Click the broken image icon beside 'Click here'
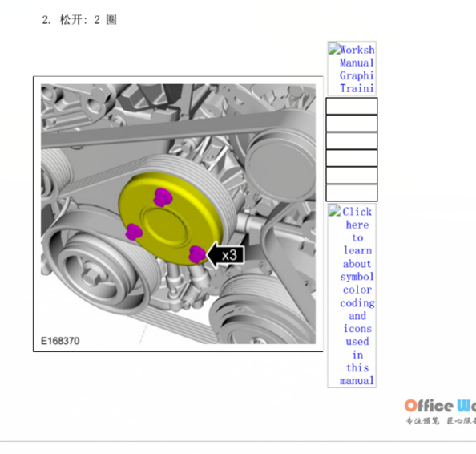This screenshot has height=454, width=476. [x=334, y=210]
